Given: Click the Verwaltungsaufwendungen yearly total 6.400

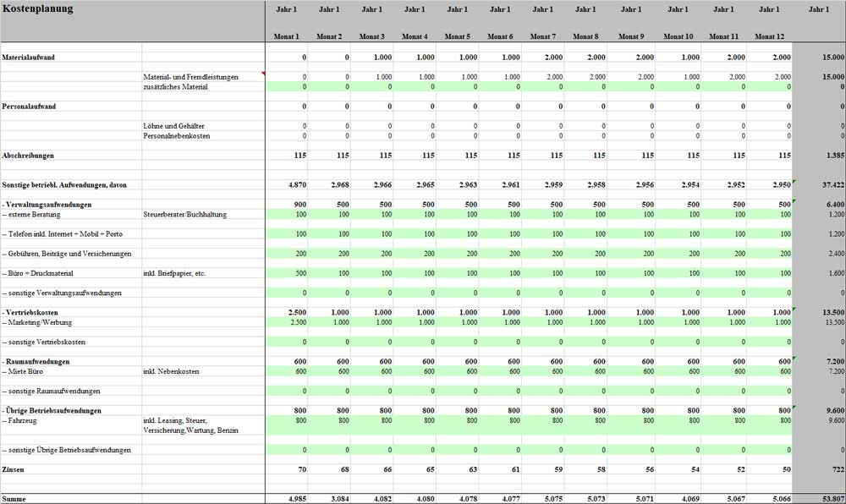Looking at the screenshot, I should pyautogui.click(x=835, y=205).
